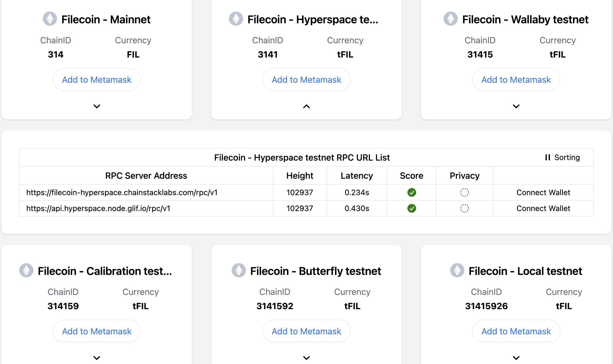Viewport: 613px width, 364px height.
Task: Toggle privacy circle for glif.io RPC row
Action: 464,208
